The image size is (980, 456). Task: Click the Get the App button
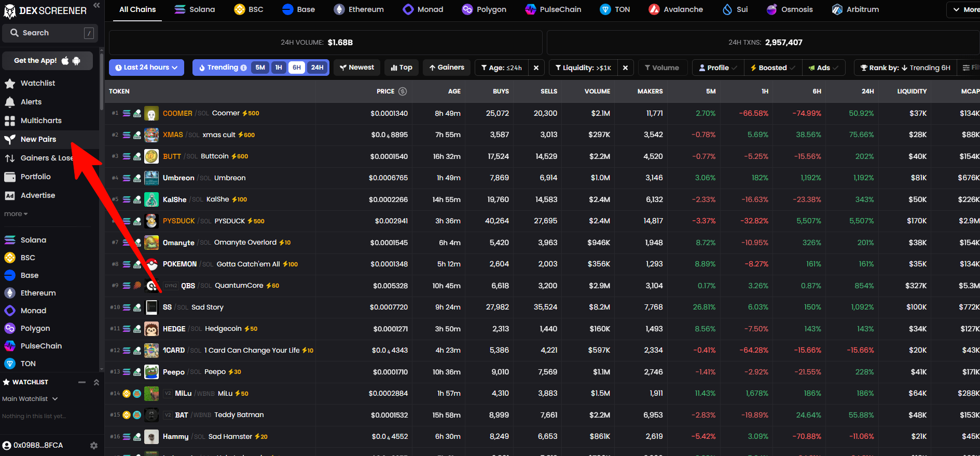point(47,61)
